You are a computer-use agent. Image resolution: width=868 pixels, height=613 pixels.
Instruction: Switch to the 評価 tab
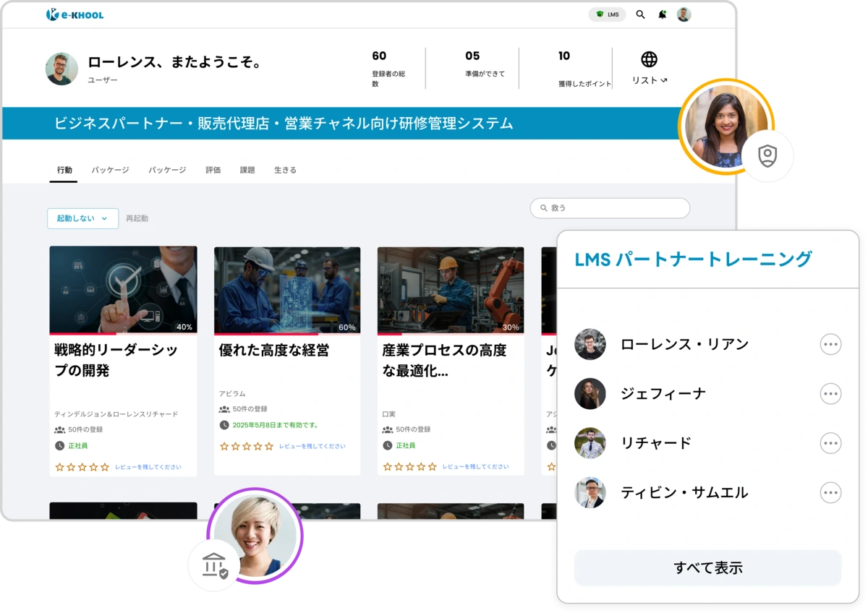(x=213, y=169)
